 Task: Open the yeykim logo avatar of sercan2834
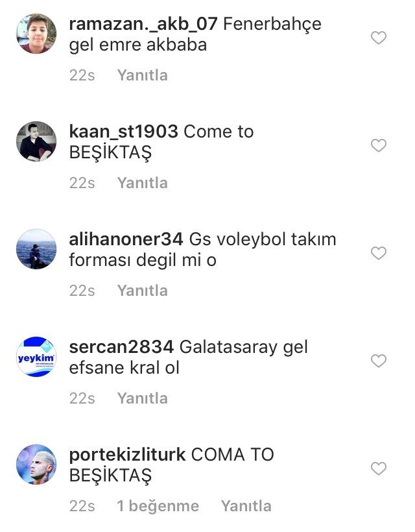click(x=36, y=357)
